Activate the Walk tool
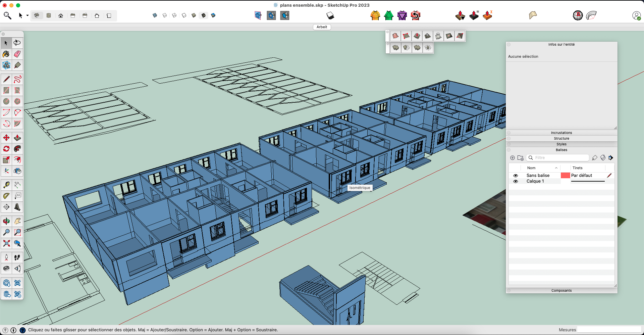This screenshot has height=335, width=644. pos(17,257)
